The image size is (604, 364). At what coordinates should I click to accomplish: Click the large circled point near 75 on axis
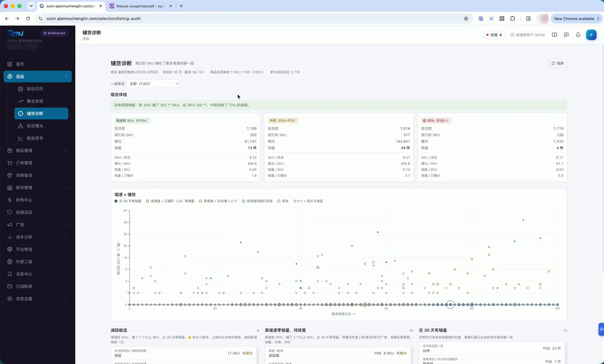click(x=451, y=305)
